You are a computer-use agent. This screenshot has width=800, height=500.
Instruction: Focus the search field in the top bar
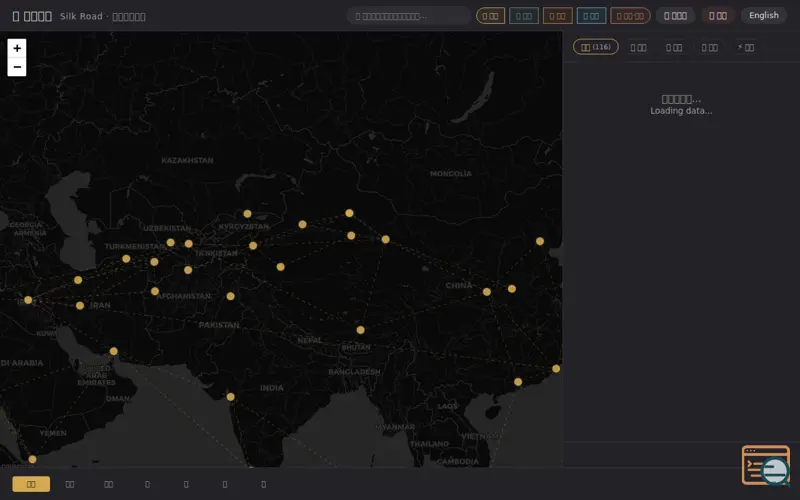pyautogui.click(x=409, y=16)
